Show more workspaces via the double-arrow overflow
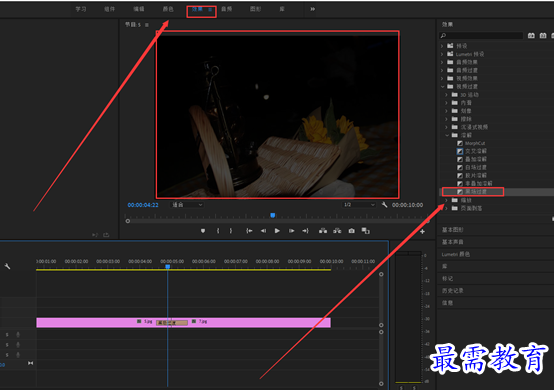 point(313,9)
